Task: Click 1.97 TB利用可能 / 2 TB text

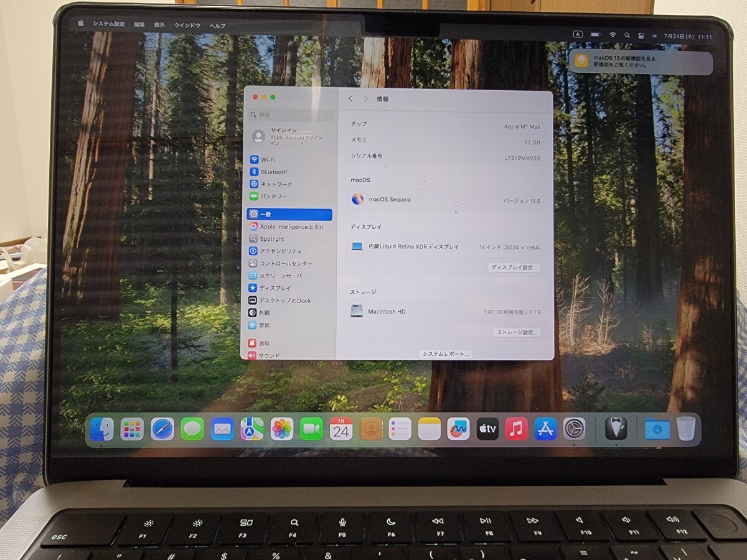Action: (x=512, y=312)
